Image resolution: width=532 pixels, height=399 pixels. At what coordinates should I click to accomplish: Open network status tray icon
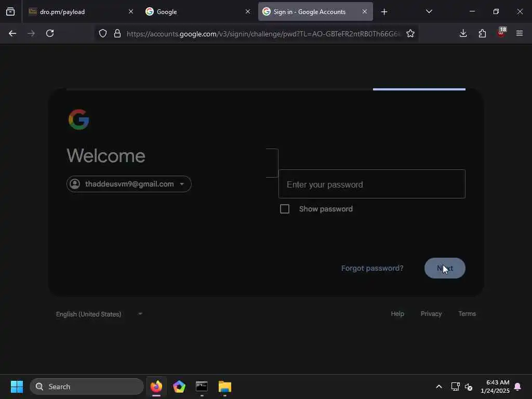(455, 387)
